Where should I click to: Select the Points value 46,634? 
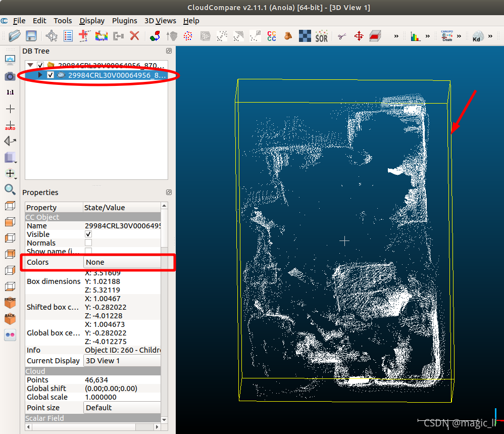coord(96,380)
